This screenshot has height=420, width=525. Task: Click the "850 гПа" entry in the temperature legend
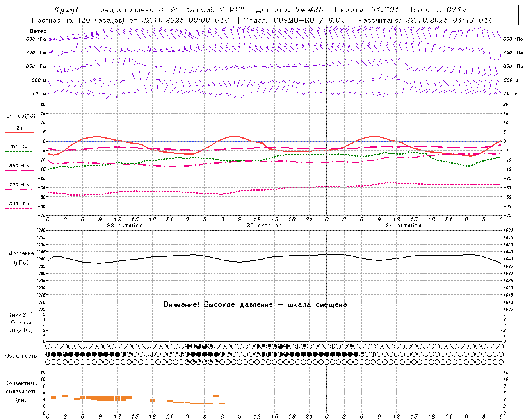(x=19, y=166)
